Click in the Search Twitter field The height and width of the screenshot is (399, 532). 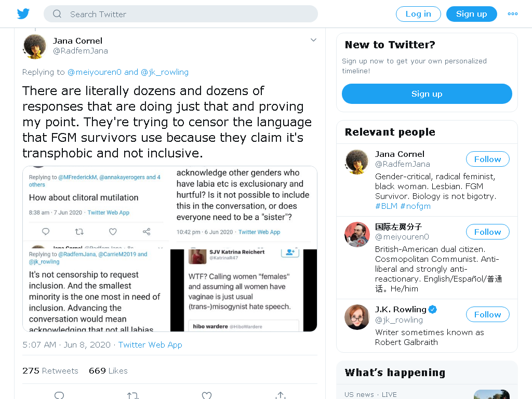[181, 14]
